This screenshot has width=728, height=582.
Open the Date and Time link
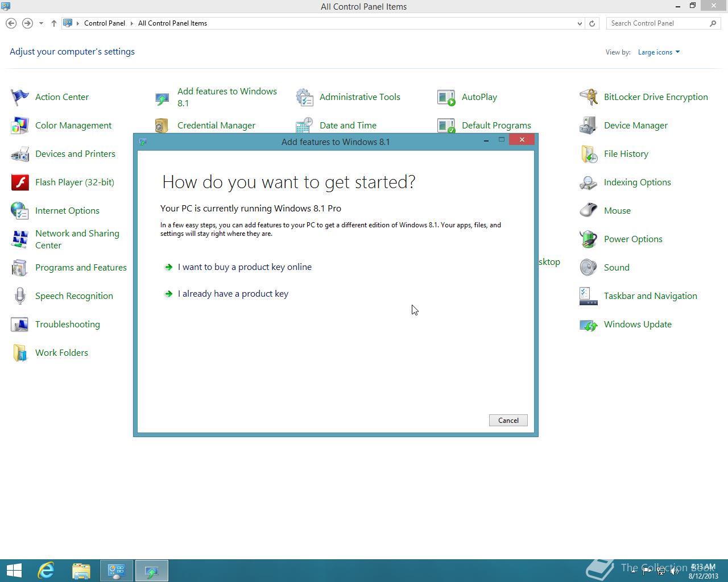[348, 126]
